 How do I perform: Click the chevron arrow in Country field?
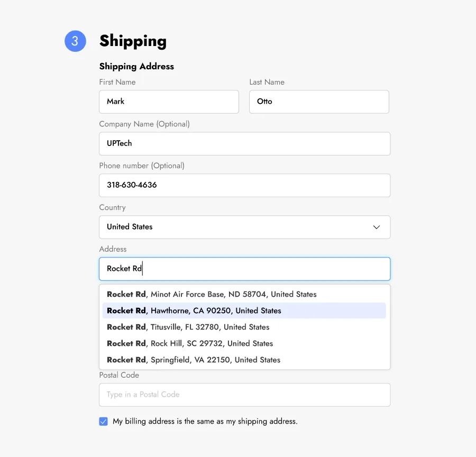[377, 227]
